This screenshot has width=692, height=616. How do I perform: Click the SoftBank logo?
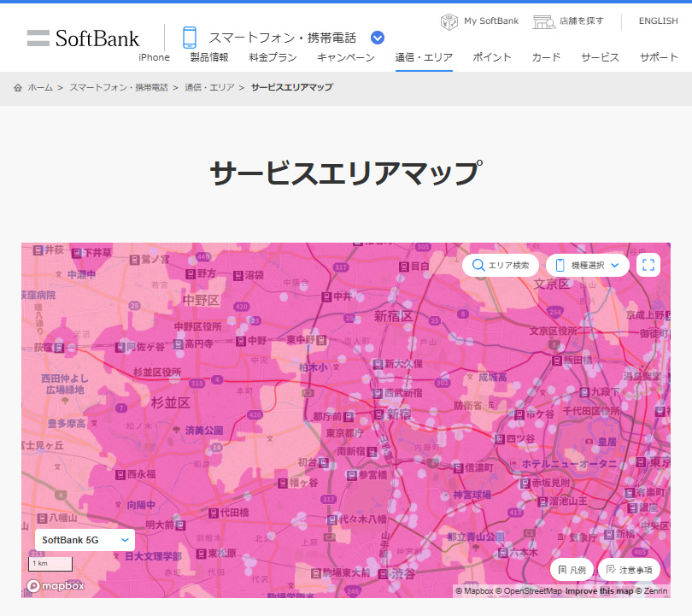point(83,38)
